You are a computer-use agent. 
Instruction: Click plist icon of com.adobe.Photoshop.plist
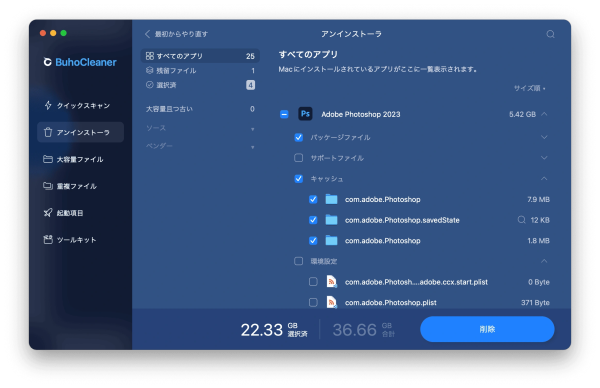pos(331,302)
